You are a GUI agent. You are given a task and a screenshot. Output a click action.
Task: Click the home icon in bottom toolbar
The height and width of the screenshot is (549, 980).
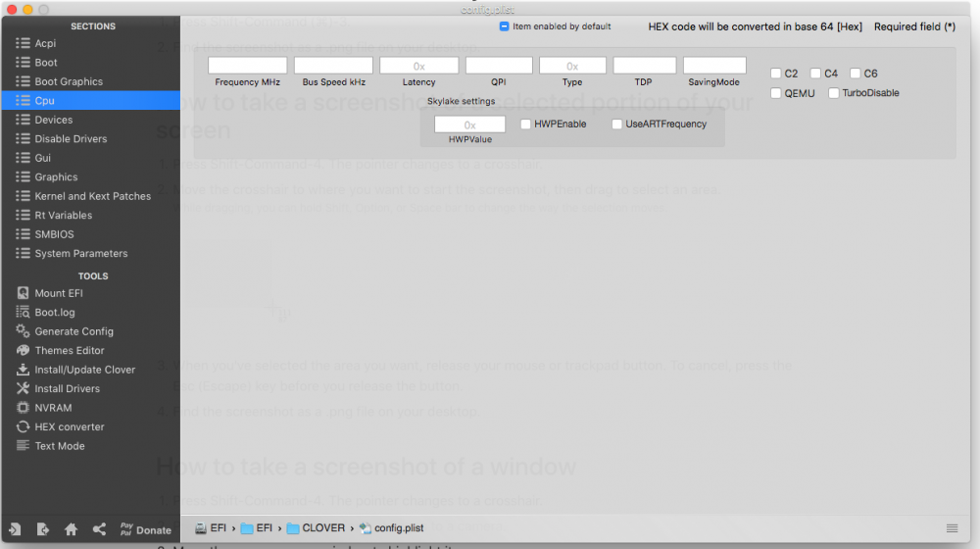coord(71,529)
